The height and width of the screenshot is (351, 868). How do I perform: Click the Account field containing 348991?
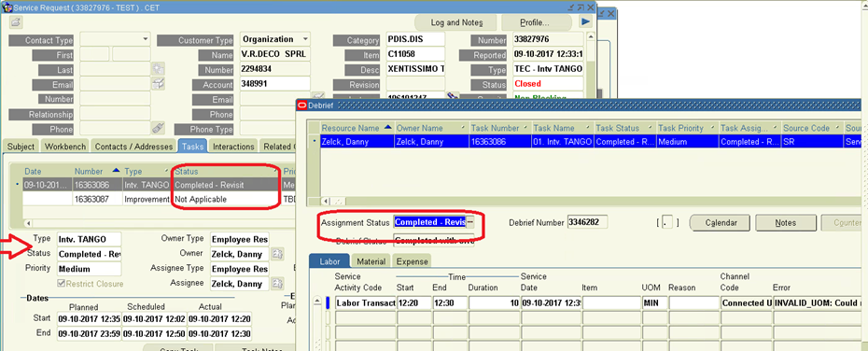(x=274, y=84)
